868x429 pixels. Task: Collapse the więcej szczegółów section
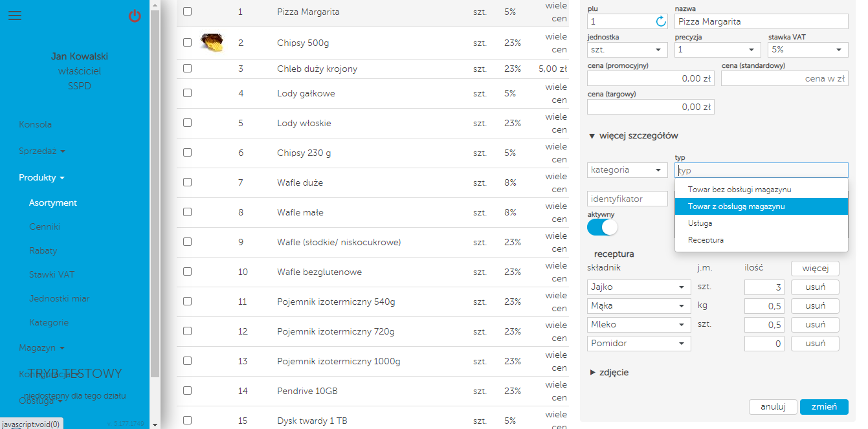pos(634,136)
